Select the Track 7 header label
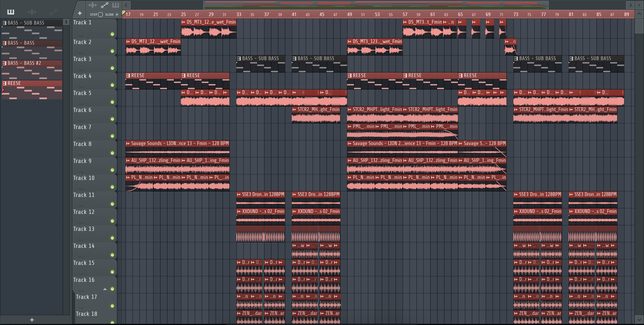644x325 pixels. [x=82, y=127]
